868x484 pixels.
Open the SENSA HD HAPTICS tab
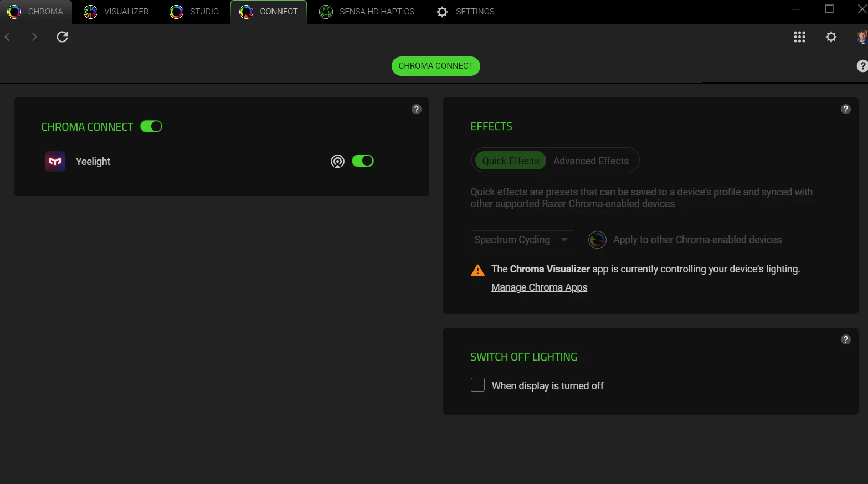(367, 12)
